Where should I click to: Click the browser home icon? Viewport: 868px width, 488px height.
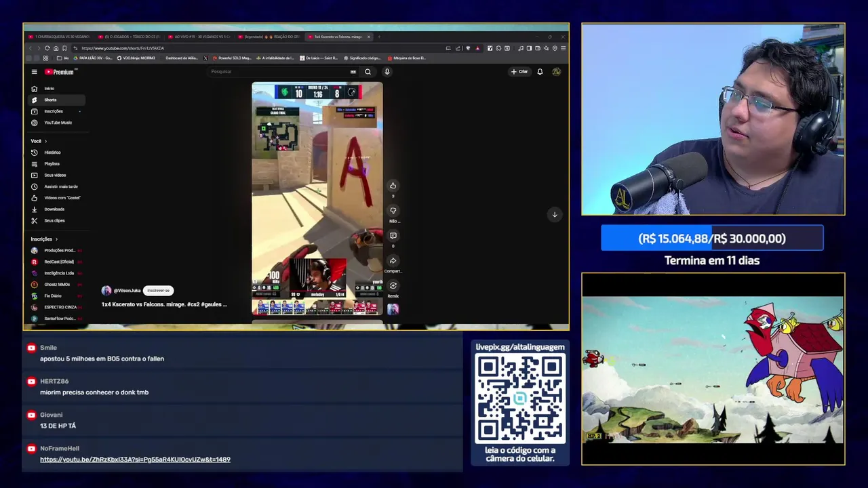point(56,48)
